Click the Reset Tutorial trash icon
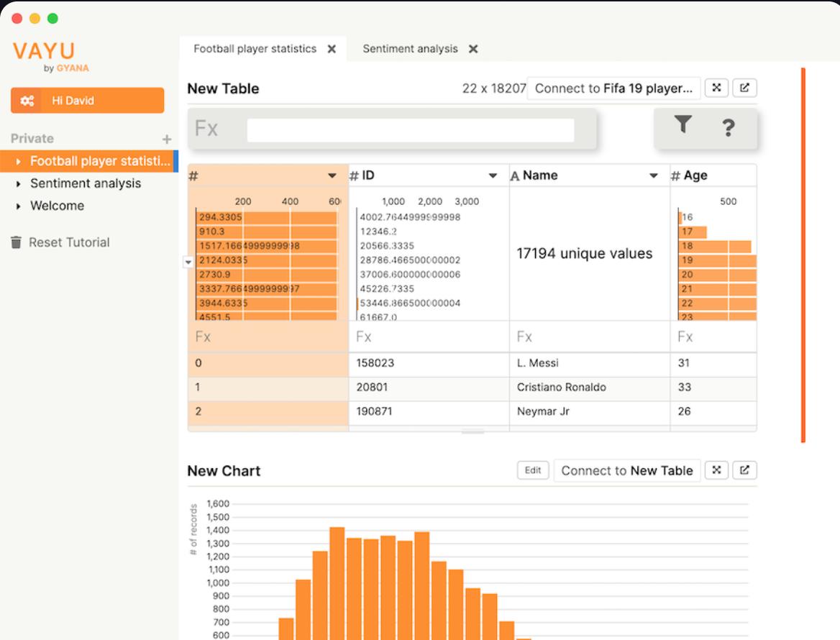Screen dimensions: 840x640 click(x=17, y=242)
